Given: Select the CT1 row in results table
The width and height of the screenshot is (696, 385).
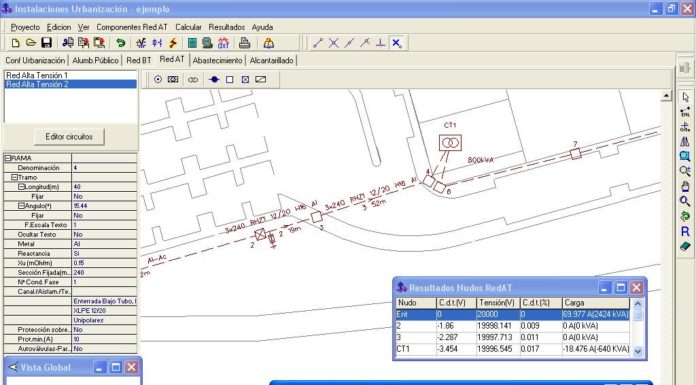Looking at the screenshot, I should tap(513, 349).
